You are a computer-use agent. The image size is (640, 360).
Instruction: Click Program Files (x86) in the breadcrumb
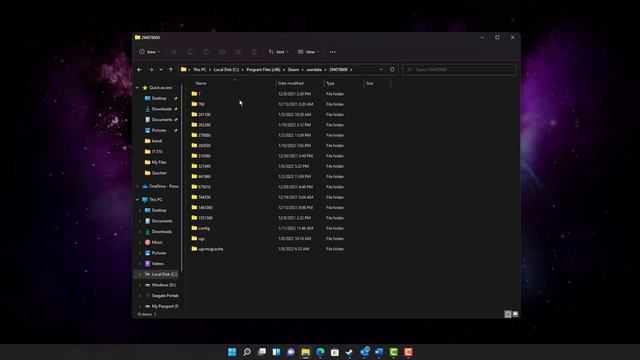pos(263,70)
